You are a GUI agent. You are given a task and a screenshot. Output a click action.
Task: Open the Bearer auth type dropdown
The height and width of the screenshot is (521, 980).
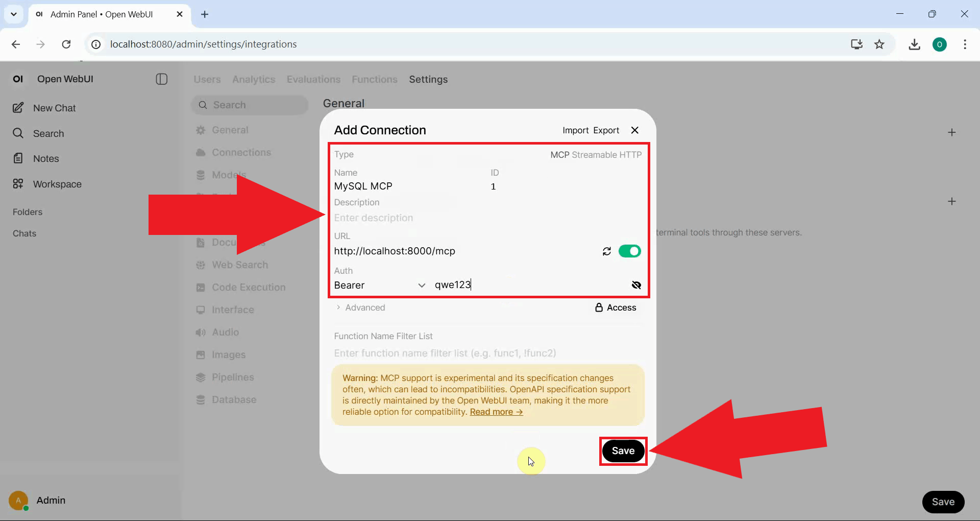(380, 285)
